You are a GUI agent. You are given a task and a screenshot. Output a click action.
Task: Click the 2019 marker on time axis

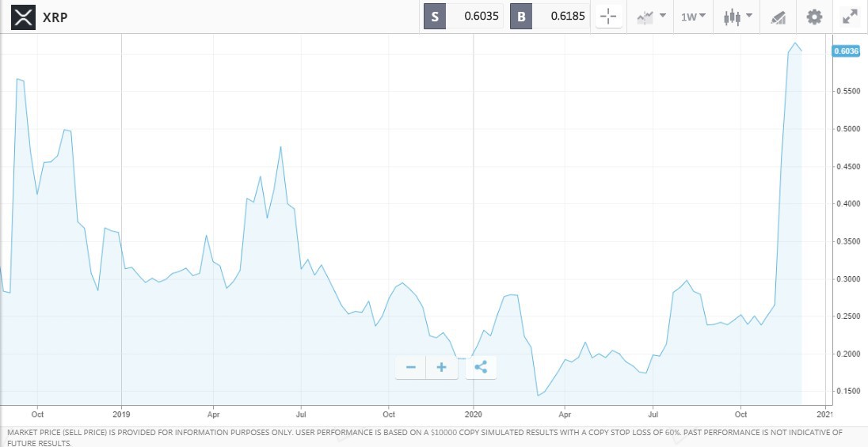tap(121, 413)
